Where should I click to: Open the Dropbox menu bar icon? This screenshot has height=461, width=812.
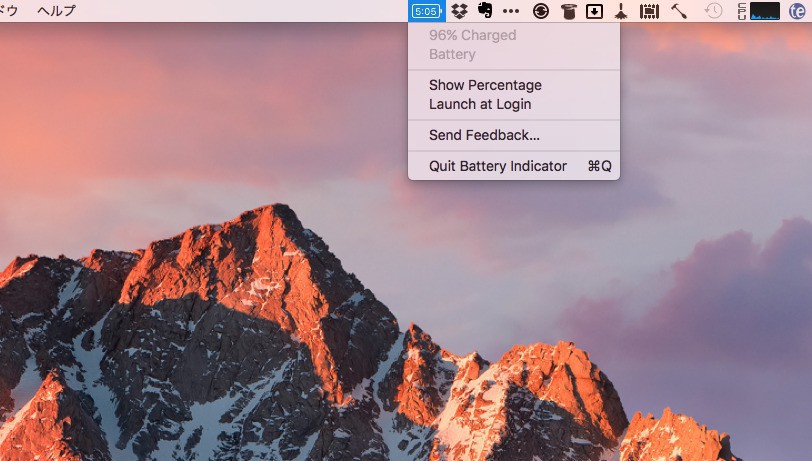click(x=459, y=11)
